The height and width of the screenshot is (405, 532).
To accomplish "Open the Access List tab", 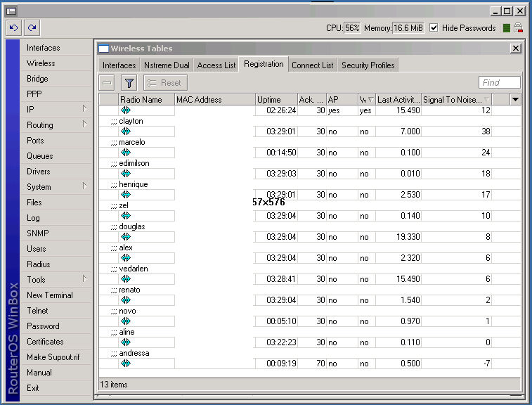I will click(216, 65).
